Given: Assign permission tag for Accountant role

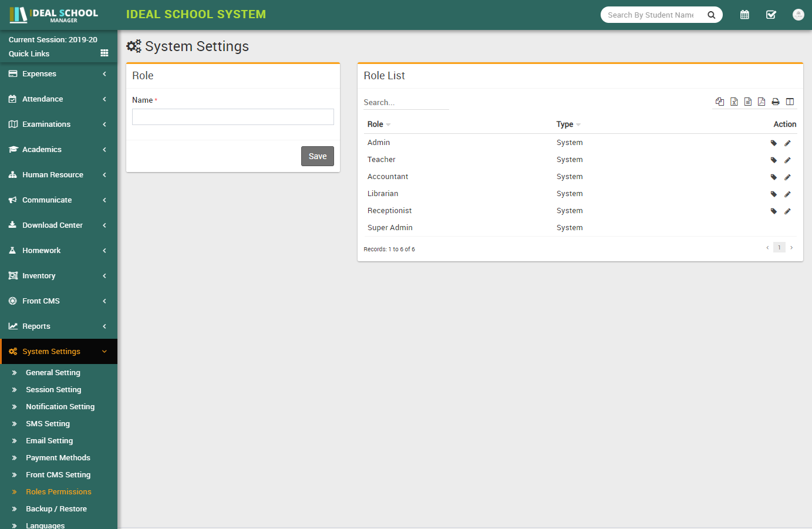Looking at the screenshot, I should (774, 177).
